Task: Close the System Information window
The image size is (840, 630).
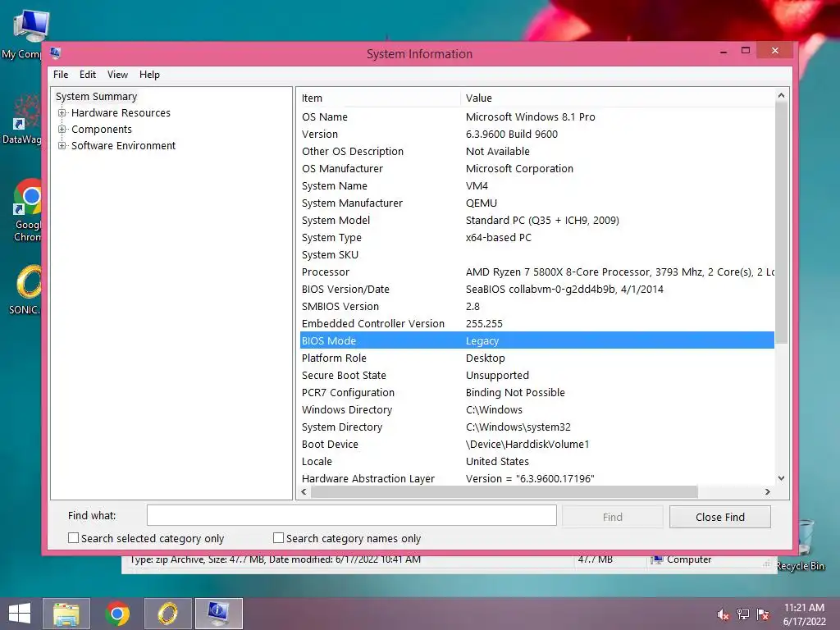Action: click(x=774, y=50)
